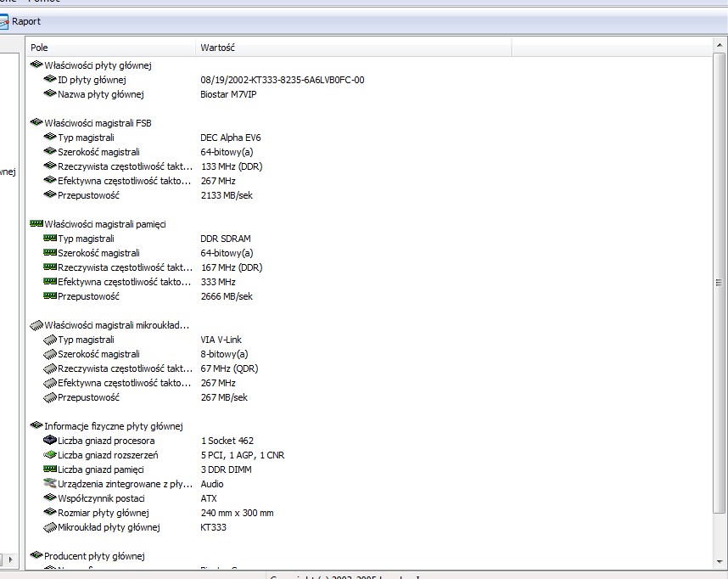Select the 167 MHz (DDR) value
Image resolution: width=728 pixels, height=579 pixels.
point(232,267)
